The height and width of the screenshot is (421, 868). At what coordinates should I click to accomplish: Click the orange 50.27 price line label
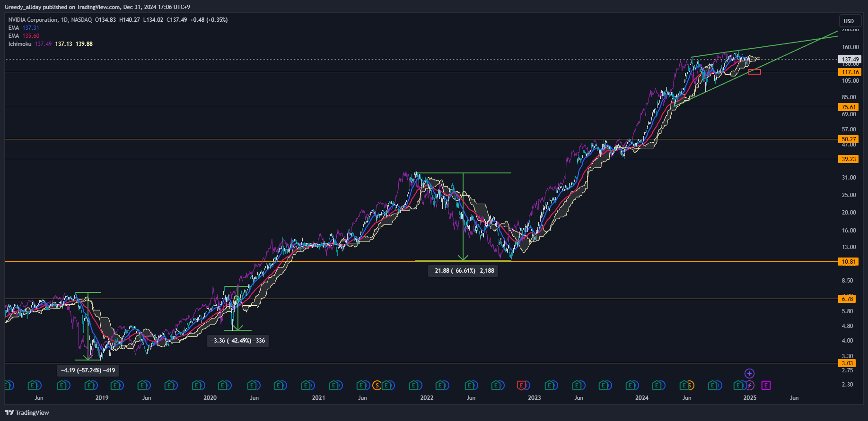tap(849, 139)
